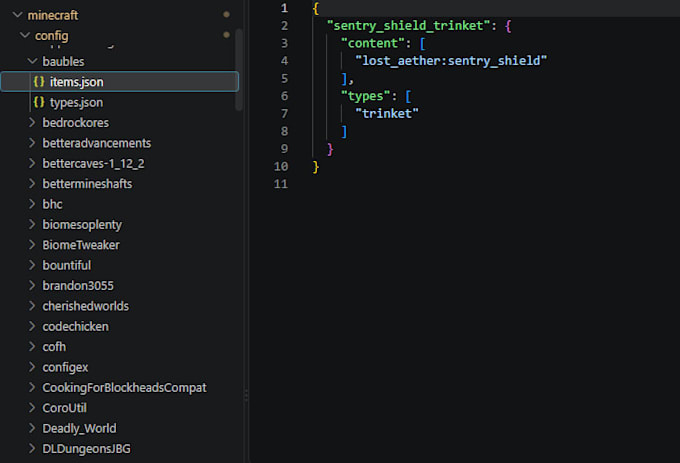The image size is (680, 463).
Task: Expand the brandon3055 folder chevron
Action: (x=32, y=285)
